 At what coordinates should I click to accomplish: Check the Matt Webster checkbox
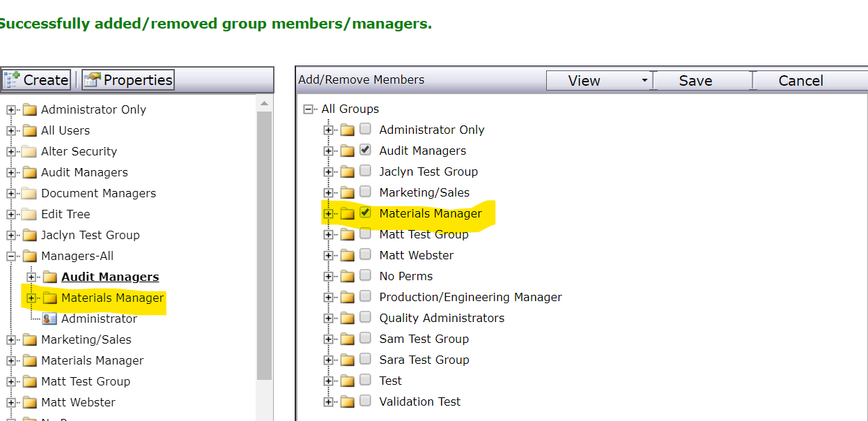[365, 254]
